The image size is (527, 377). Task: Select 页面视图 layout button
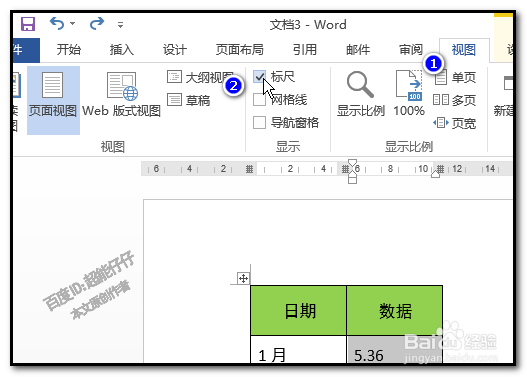pos(53,100)
